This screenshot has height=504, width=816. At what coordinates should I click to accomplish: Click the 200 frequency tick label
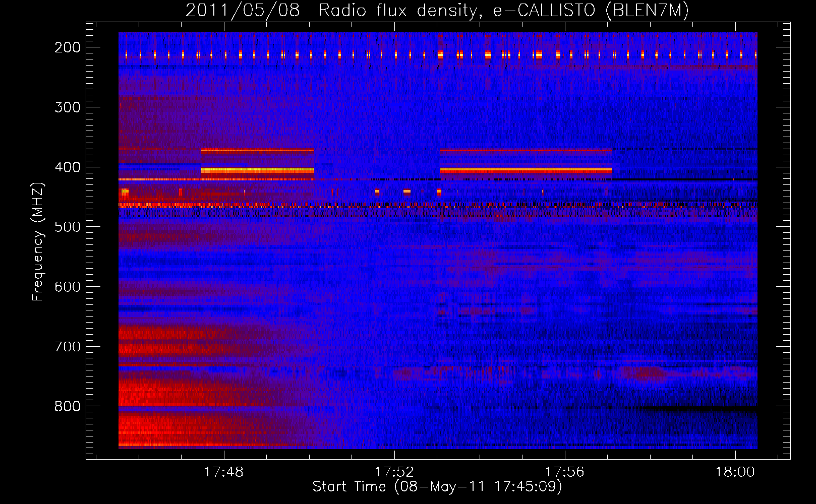(68, 47)
